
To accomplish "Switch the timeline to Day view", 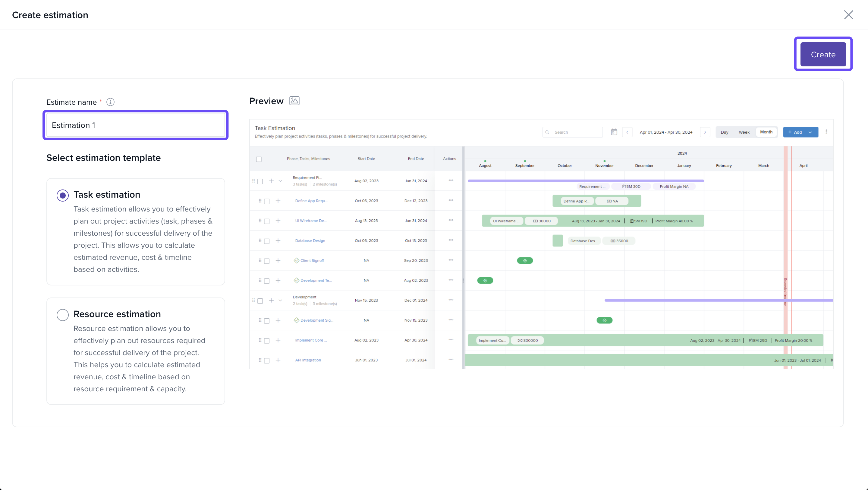I will pyautogui.click(x=724, y=132).
